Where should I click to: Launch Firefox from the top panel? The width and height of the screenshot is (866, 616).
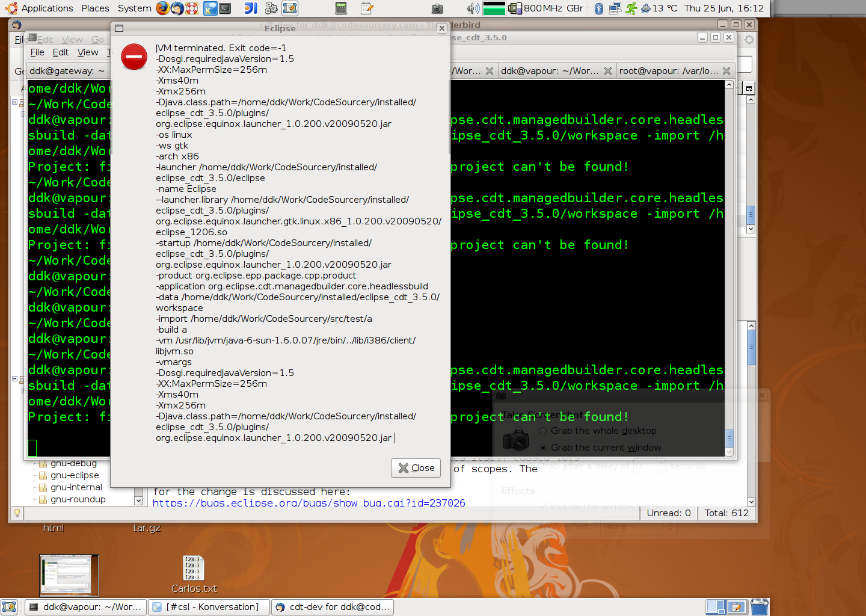coord(162,8)
